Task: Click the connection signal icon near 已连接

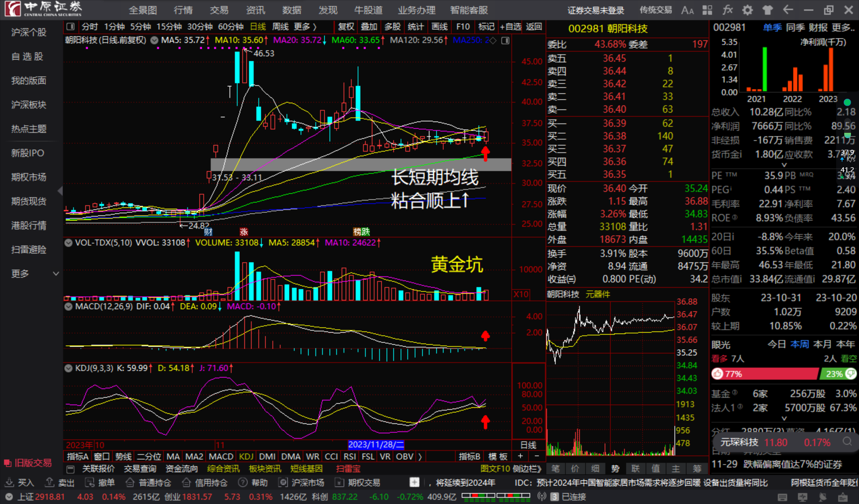Action: point(542,496)
